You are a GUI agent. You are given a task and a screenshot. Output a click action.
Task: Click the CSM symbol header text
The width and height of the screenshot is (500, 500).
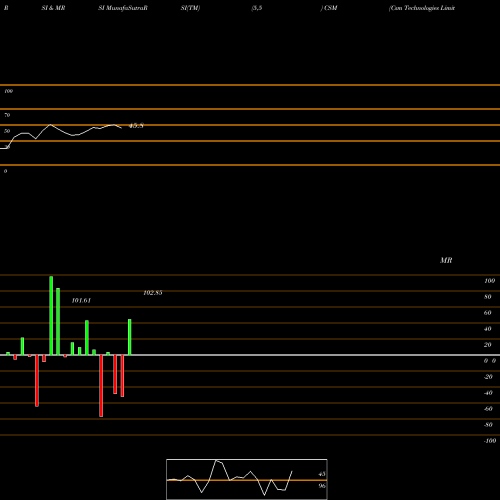click(329, 8)
